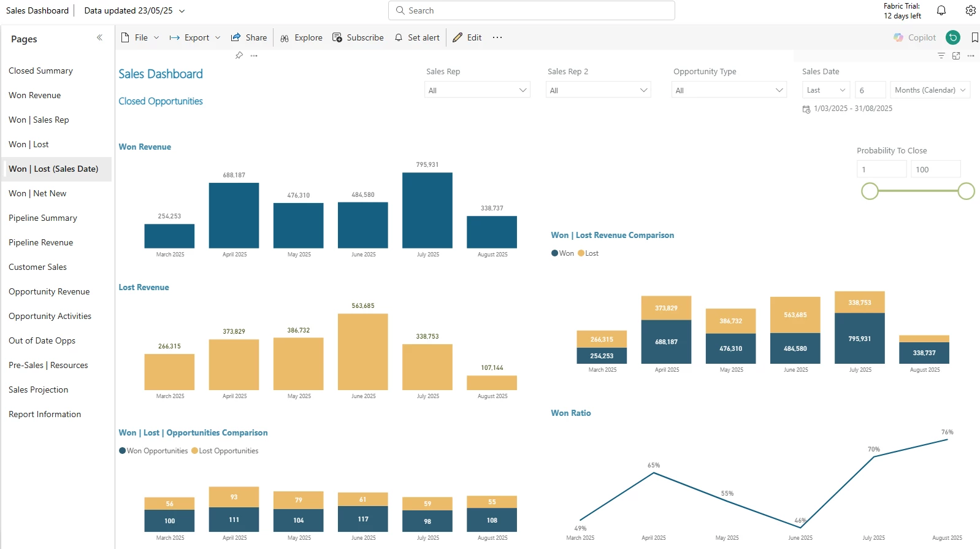Screen dimensions: 980x549
Task: Click the green refresh icon
Action: (953, 37)
